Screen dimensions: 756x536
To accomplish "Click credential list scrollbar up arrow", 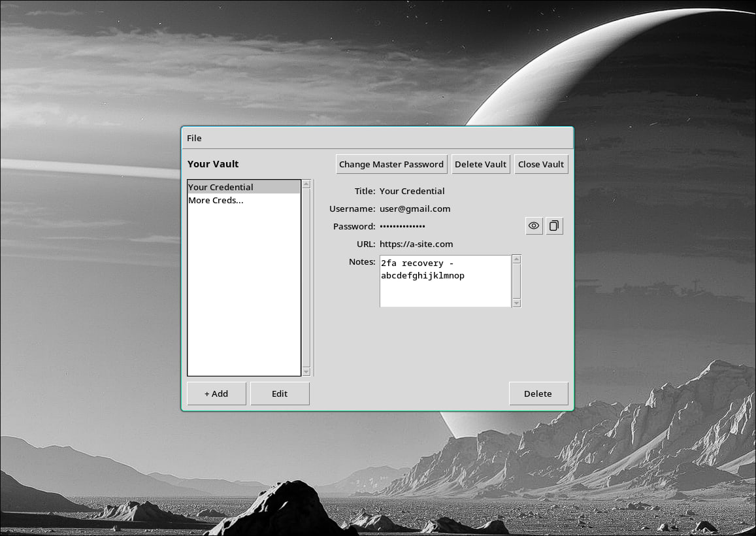I will pos(306,184).
